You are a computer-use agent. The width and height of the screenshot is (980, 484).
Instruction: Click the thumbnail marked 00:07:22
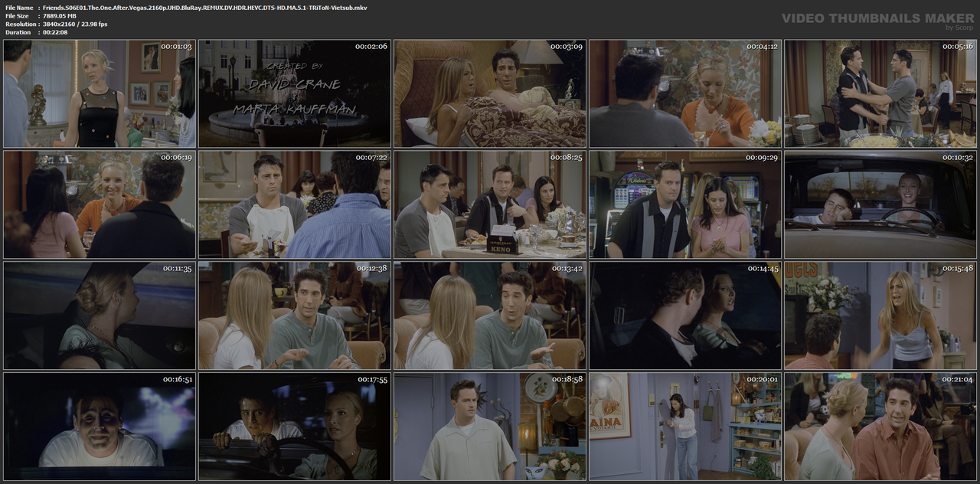coord(295,204)
